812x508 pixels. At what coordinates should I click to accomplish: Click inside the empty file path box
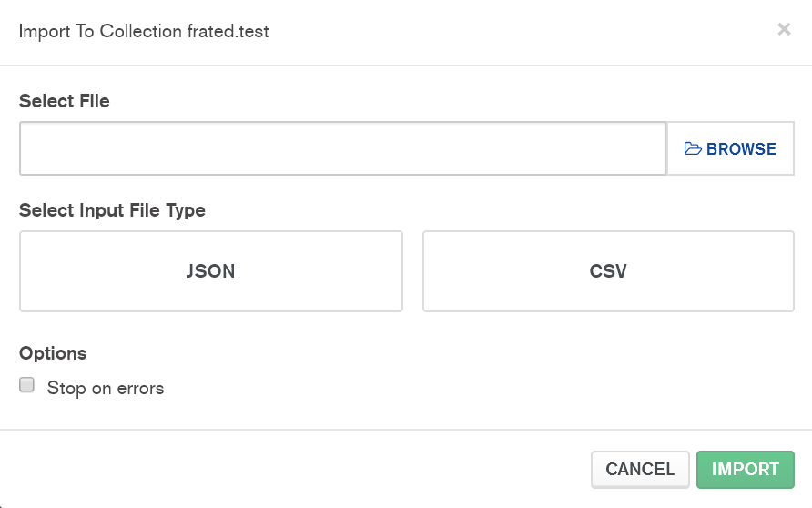[x=342, y=148]
